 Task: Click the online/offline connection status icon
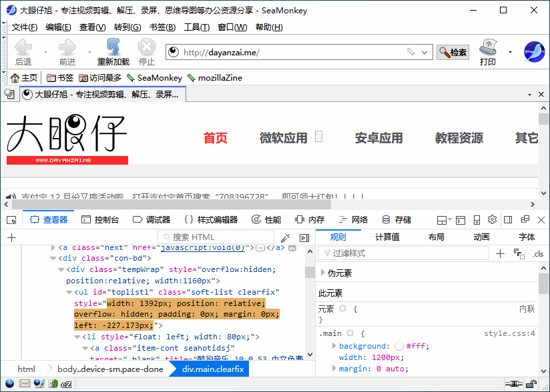(x=513, y=384)
